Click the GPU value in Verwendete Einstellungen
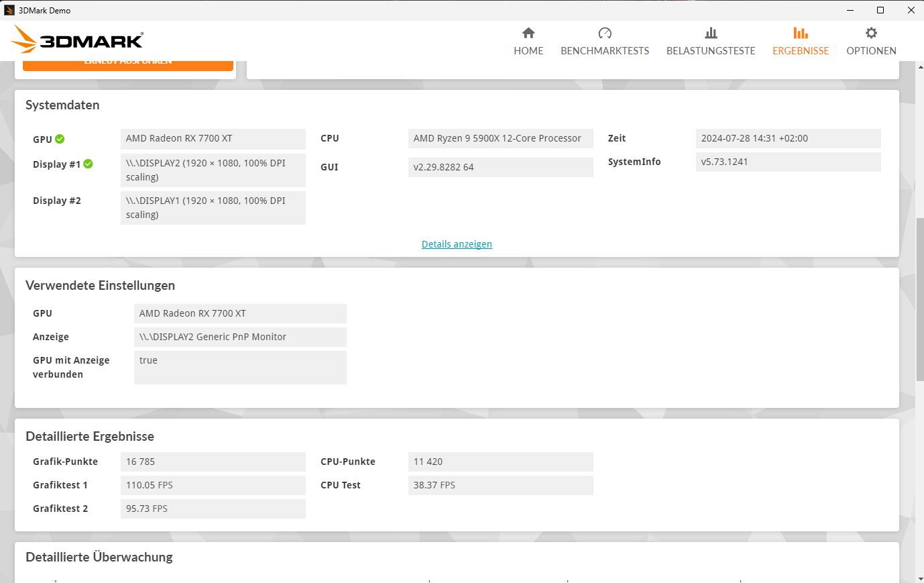 (x=240, y=313)
